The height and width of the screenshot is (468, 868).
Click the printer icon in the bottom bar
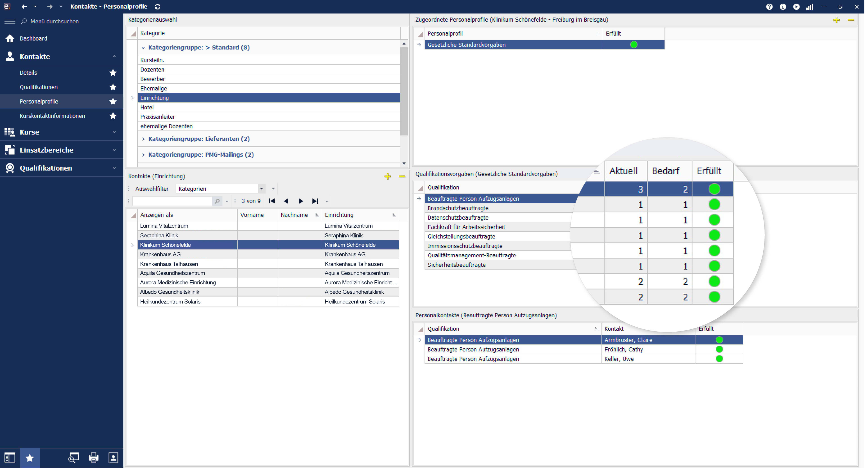coord(93,458)
